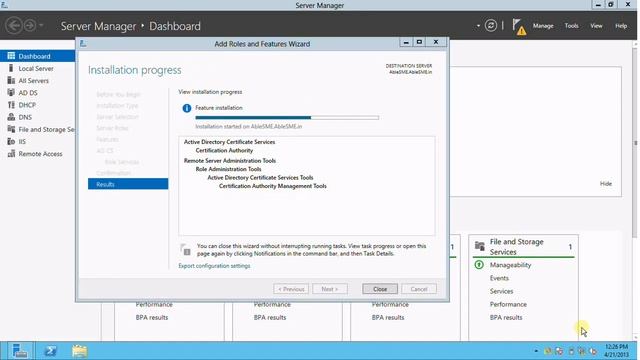Click Remote Server Administration Tools entry
640x360 pixels.
point(230,160)
